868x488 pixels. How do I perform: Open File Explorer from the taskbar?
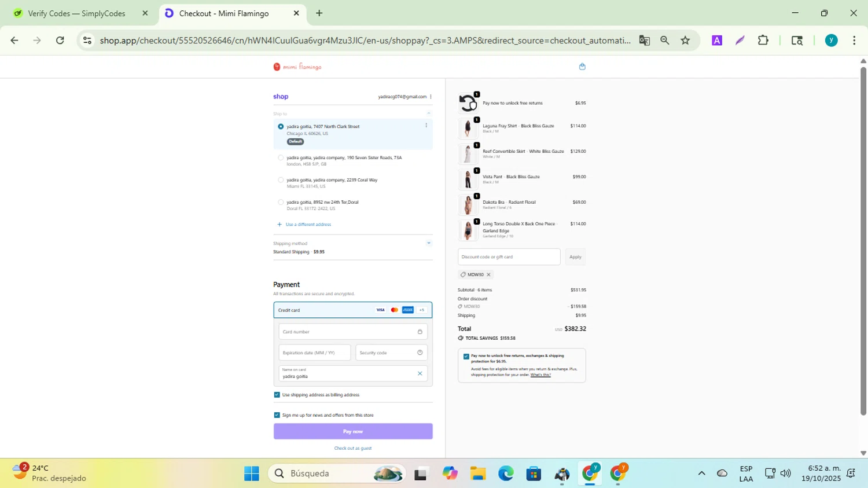tap(478, 474)
